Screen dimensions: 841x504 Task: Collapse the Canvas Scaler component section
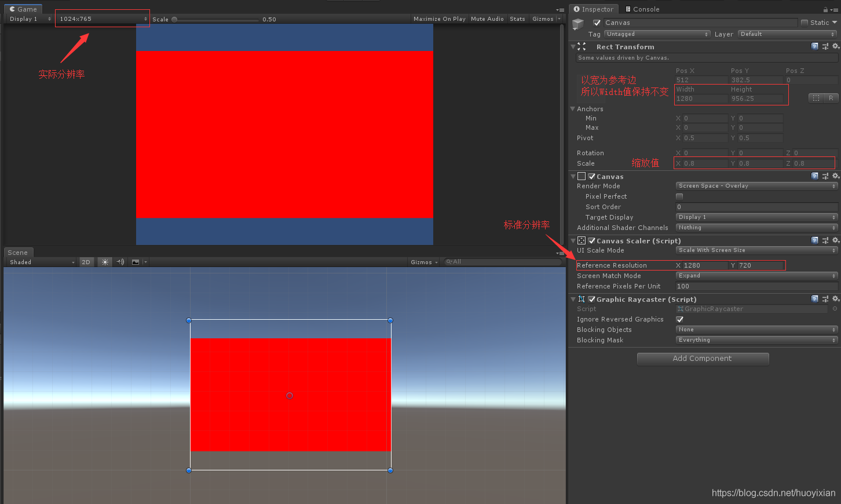(573, 240)
